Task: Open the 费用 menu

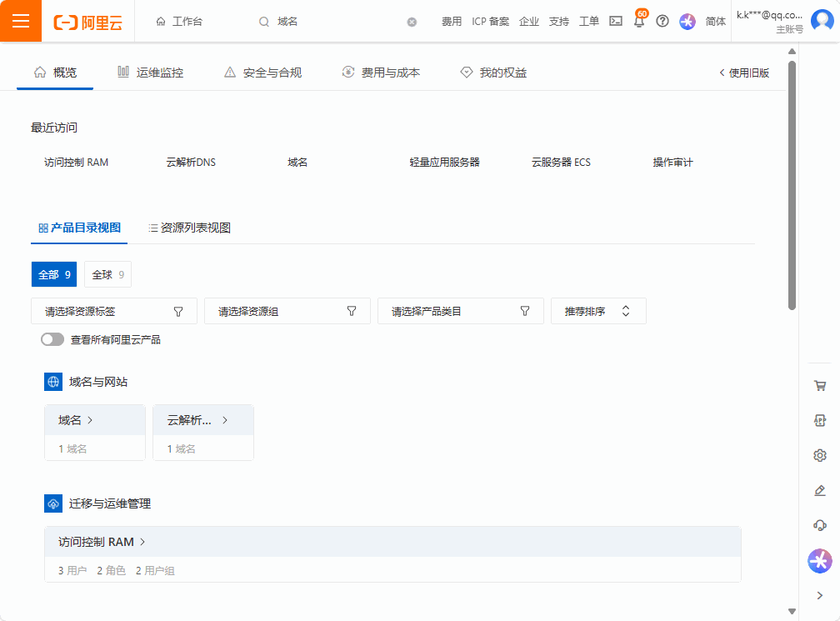Action: [x=451, y=22]
